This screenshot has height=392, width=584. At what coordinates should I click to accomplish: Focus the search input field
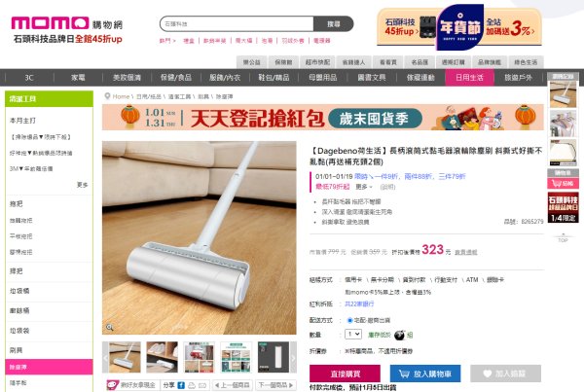pyautogui.click(x=237, y=23)
